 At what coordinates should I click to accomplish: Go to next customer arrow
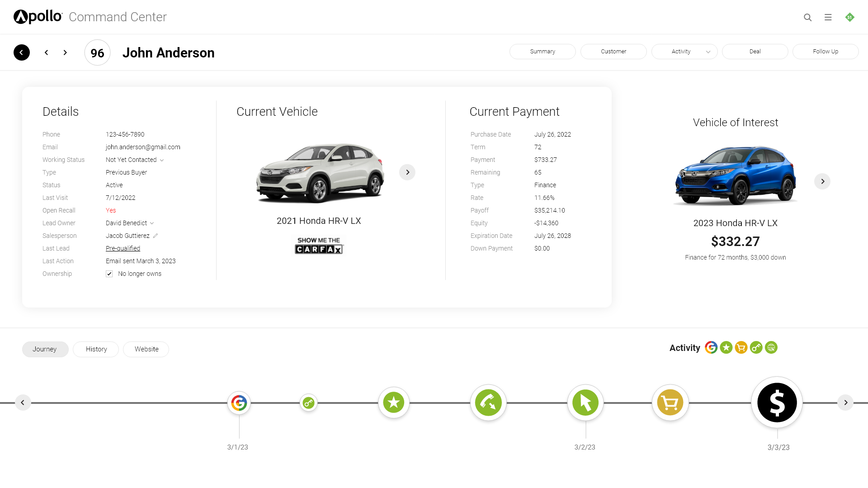(65, 52)
